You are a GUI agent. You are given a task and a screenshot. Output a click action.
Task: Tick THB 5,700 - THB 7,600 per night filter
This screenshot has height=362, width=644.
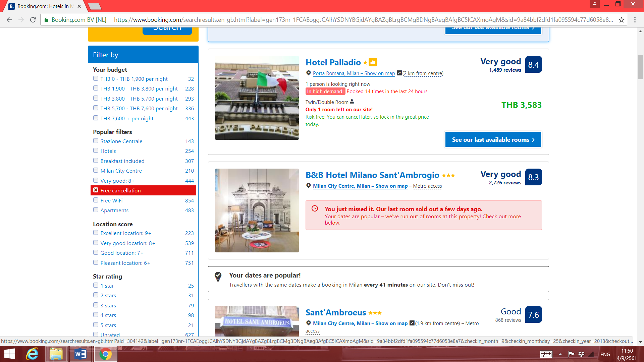[96, 108]
